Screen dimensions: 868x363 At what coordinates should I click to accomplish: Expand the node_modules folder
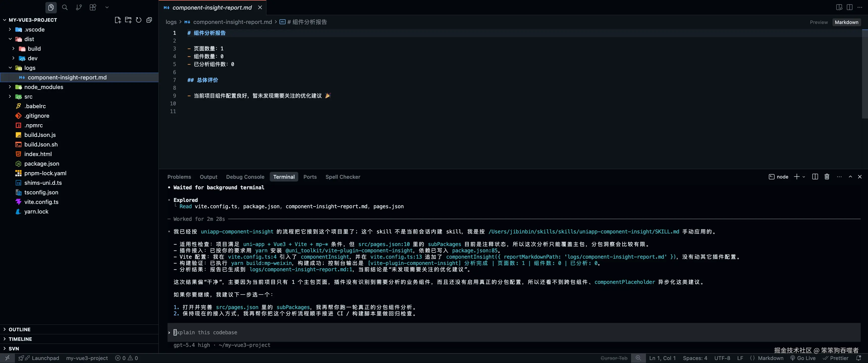tap(43, 87)
